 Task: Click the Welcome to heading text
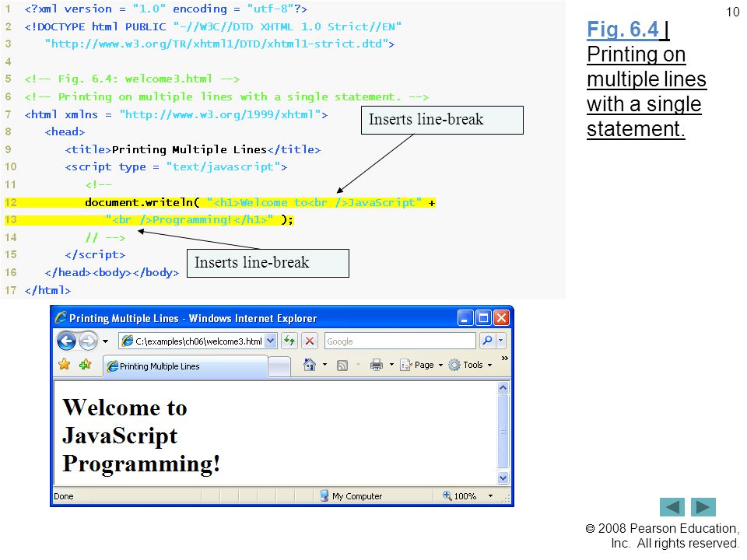(x=124, y=408)
